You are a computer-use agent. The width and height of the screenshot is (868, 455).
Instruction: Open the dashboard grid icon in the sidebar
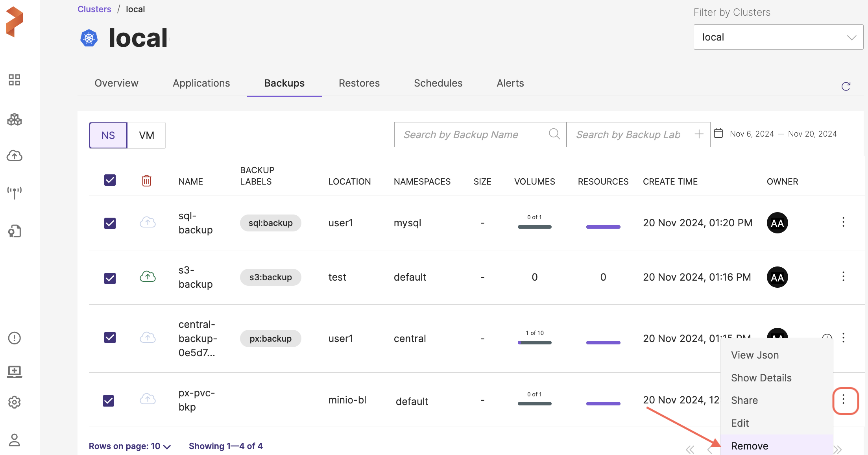pyautogui.click(x=15, y=80)
